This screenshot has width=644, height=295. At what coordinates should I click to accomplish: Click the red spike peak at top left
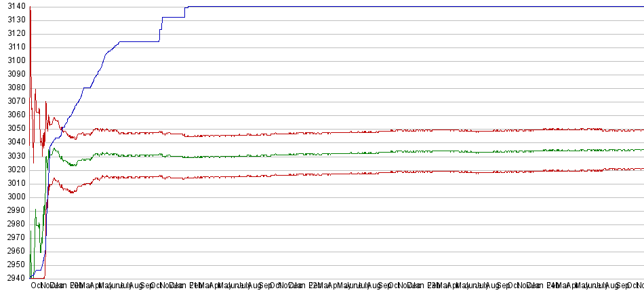(31, 7)
